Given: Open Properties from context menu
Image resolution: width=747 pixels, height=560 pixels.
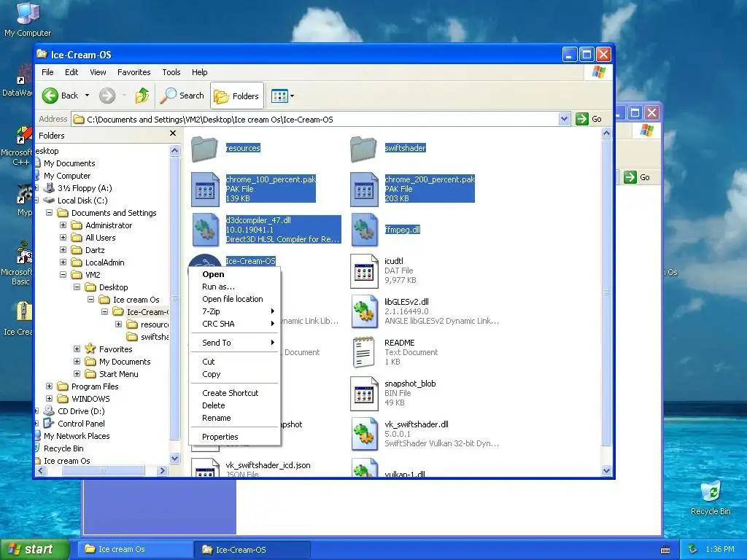Looking at the screenshot, I should coord(234,437).
